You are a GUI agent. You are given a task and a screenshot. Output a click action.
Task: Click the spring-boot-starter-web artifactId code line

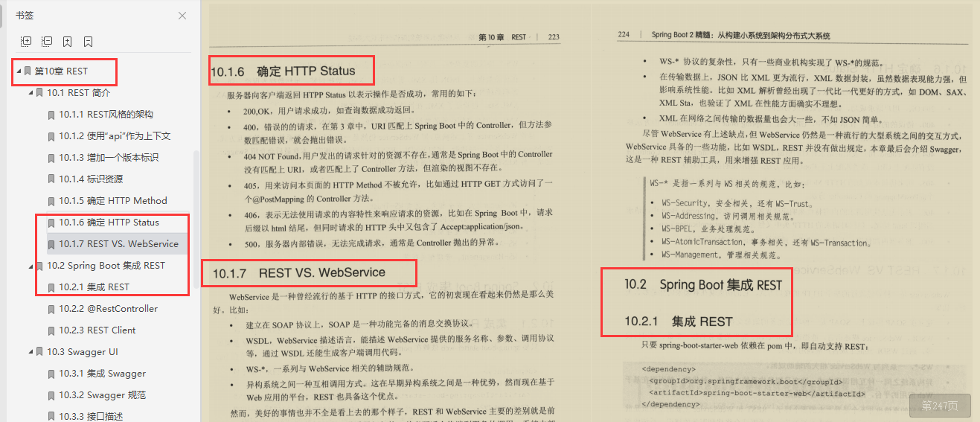[757, 392]
